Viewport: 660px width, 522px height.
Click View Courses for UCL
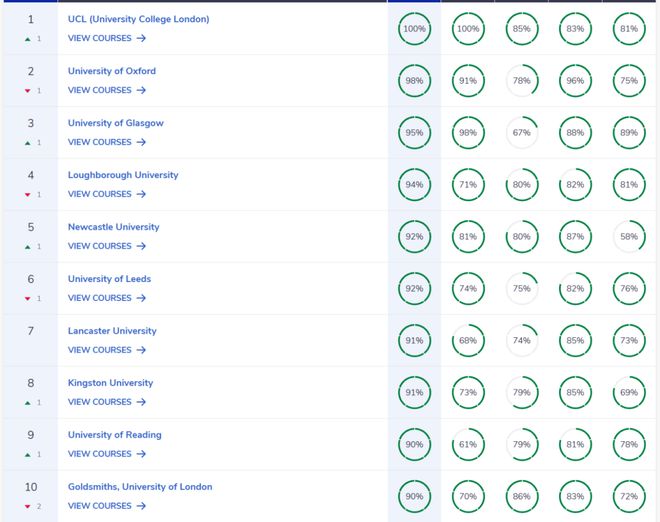pos(107,38)
